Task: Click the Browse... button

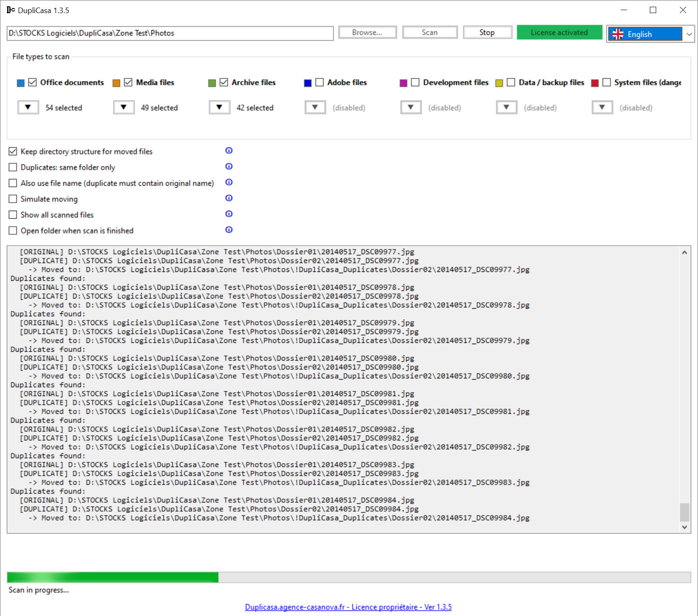Action: tap(367, 33)
